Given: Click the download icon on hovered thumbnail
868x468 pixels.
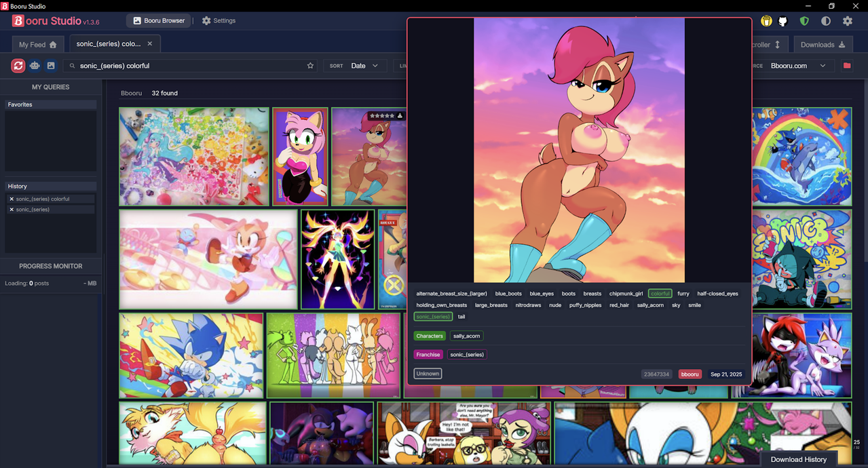Looking at the screenshot, I should [x=400, y=116].
